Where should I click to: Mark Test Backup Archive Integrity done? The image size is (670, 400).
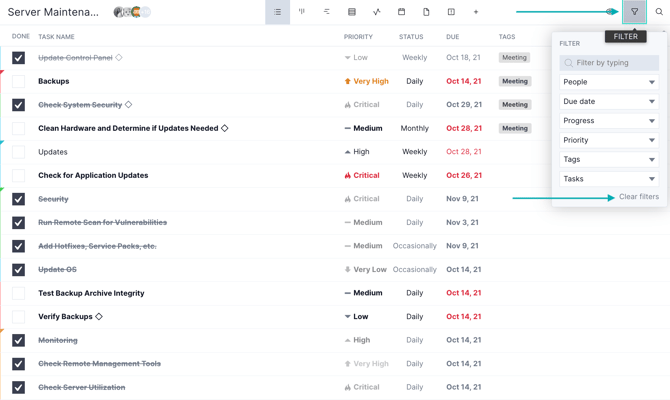18,293
